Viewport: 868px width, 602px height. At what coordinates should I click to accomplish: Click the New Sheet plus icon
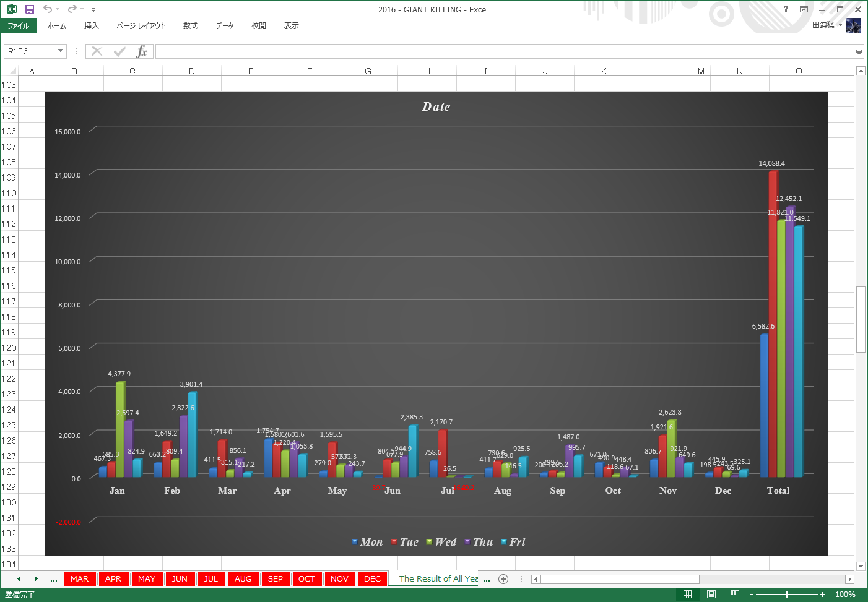(x=503, y=579)
